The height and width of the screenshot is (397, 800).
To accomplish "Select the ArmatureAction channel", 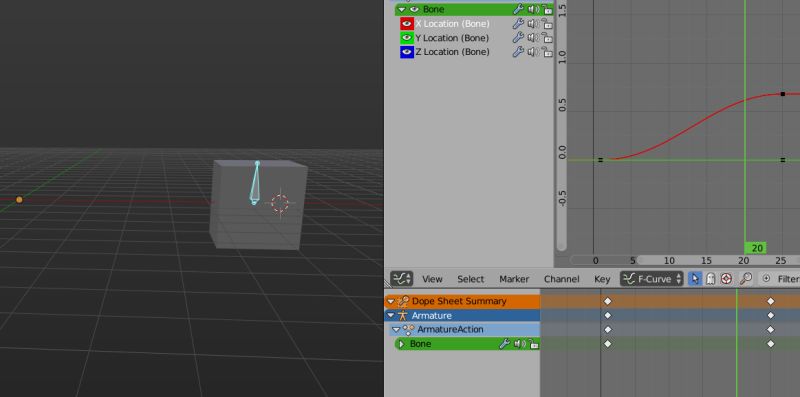I will (x=450, y=330).
